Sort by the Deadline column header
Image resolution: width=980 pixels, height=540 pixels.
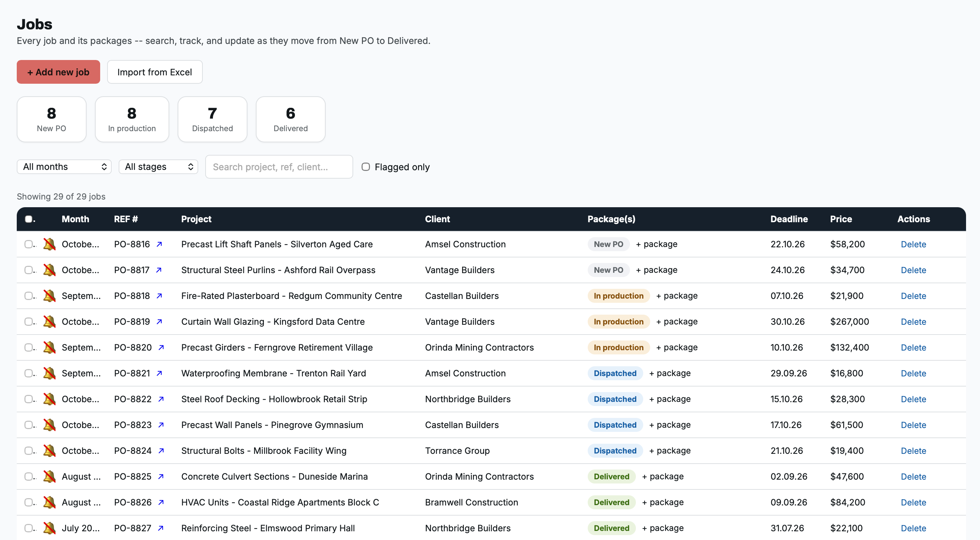(x=789, y=219)
